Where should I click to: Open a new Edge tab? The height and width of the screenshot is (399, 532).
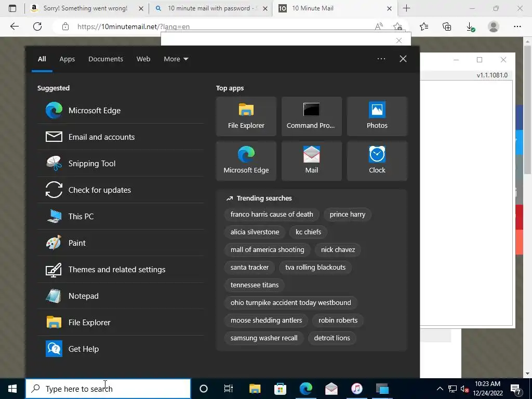tap(406, 8)
